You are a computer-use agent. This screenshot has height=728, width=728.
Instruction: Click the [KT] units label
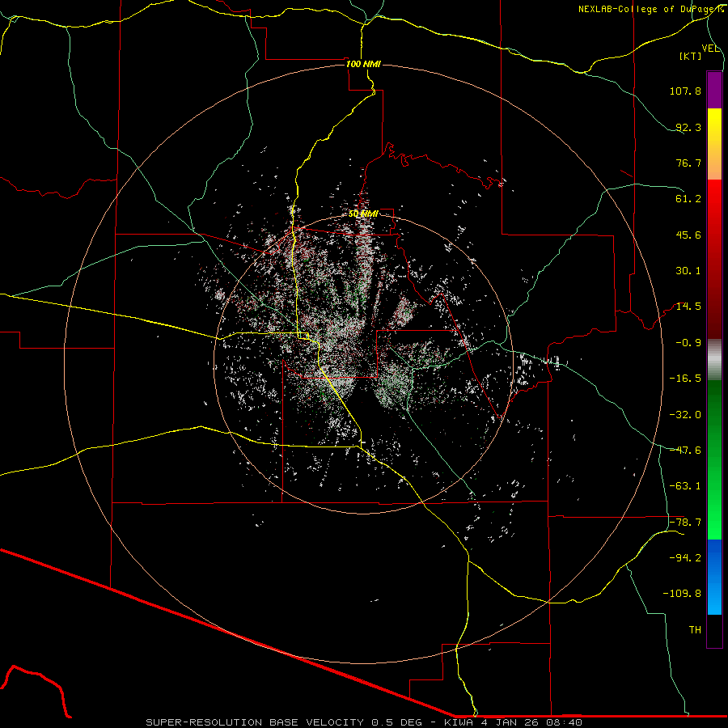tap(691, 56)
